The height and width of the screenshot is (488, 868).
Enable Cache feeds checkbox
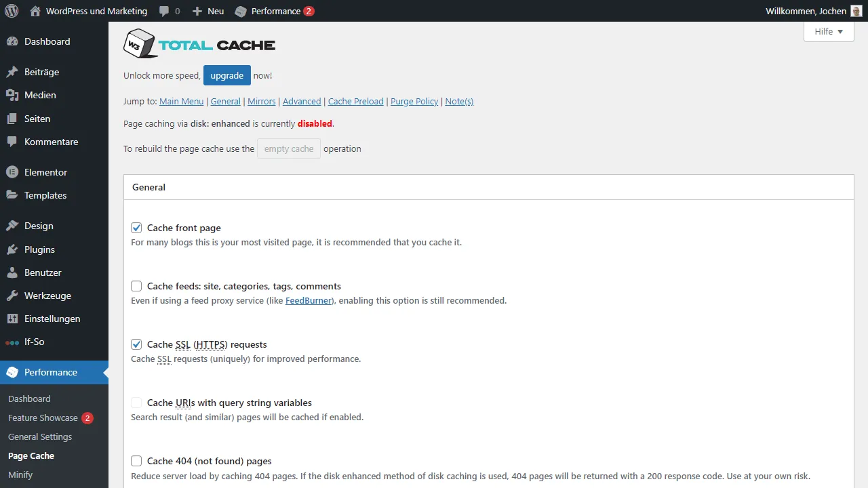click(x=136, y=286)
